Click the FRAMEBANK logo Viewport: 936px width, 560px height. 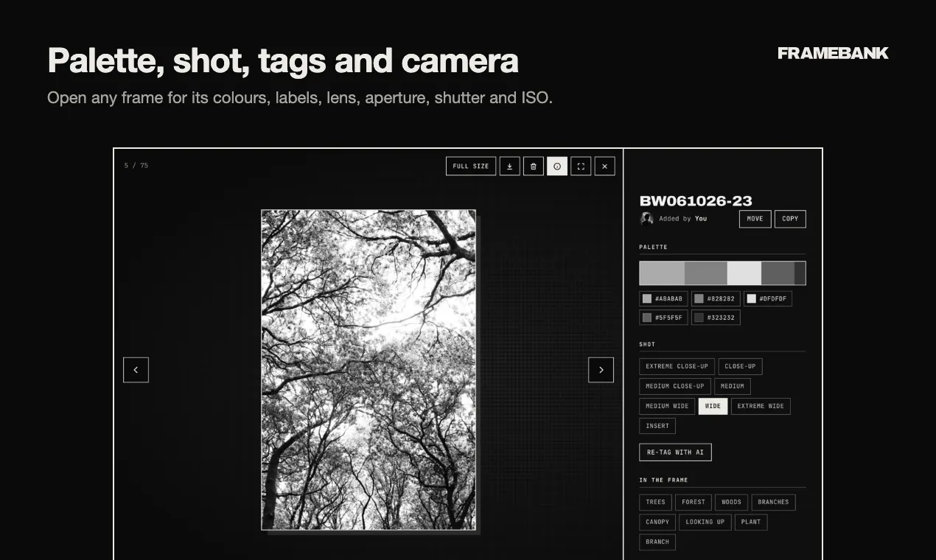[x=833, y=53]
